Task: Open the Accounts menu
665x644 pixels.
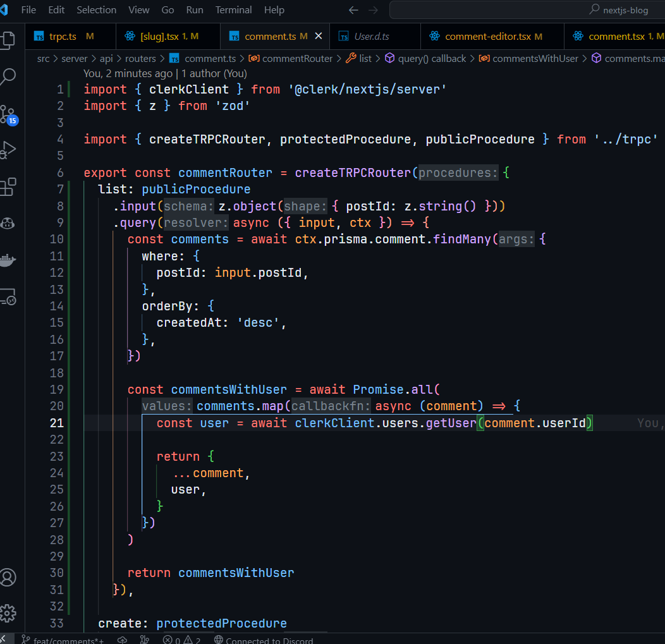Action: pos(9,577)
